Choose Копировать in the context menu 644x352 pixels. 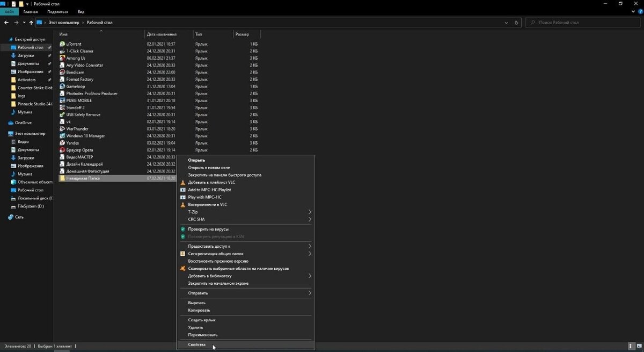pyautogui.click(x=245, y=310)
